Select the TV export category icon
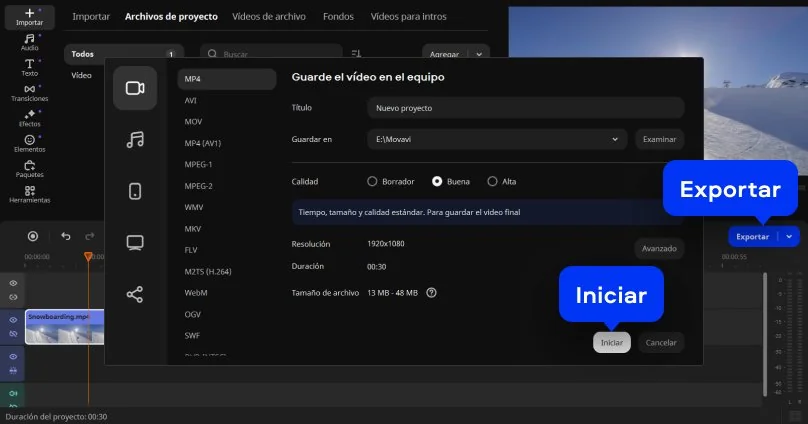The height and width of the screenshot is (424, 808). pyautogui.click(x=135, y=242)
